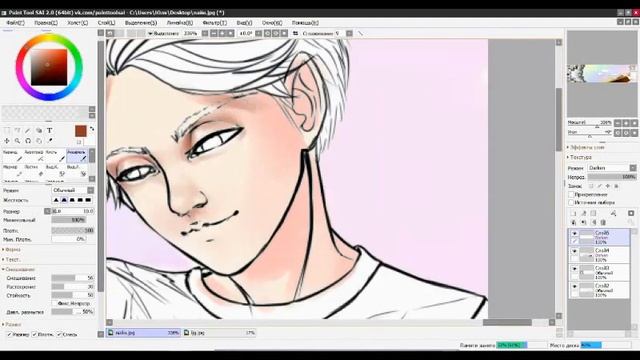Click zoom reset button in navigator
The image size is (640, 360).
[634, 123]
